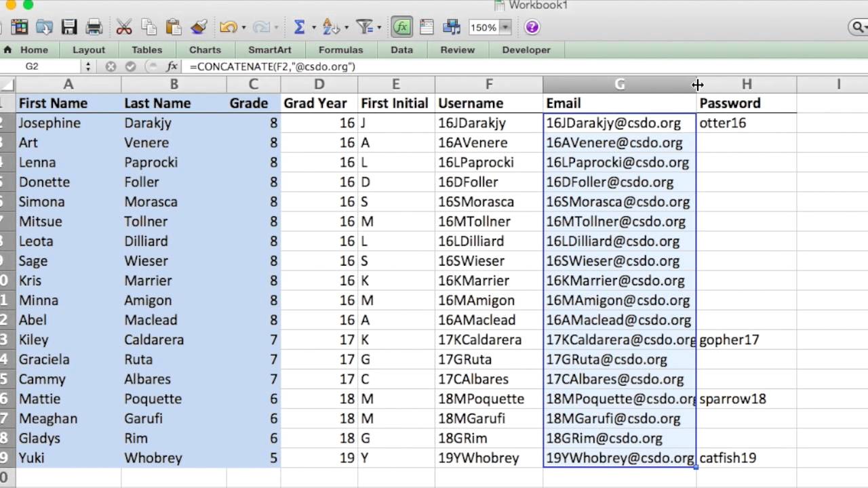868x488 pixels.
Task: Expand the Undo history dropdown arrow
Action: (x=243, y=28)
